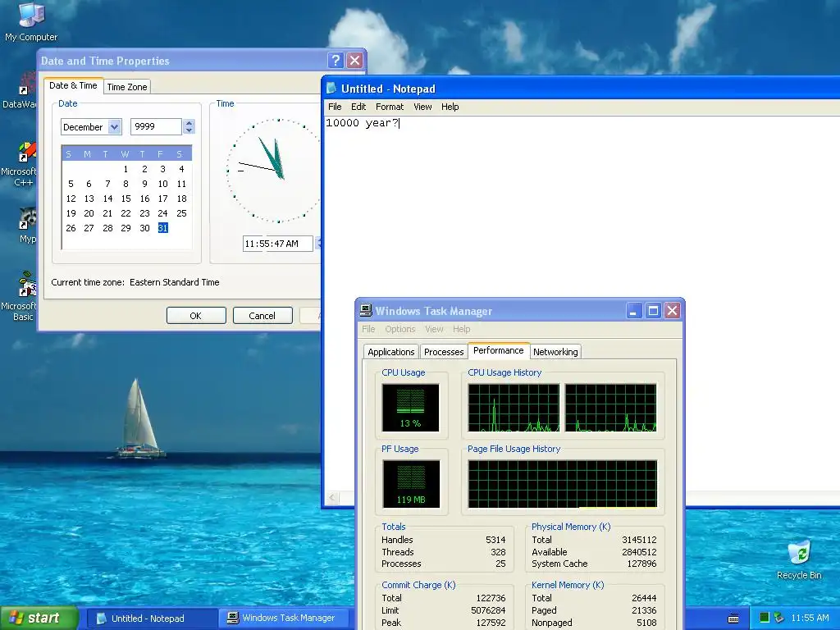840x630 pixels.
Task: Select day 1 in the calendar
Action: [x=126, y=169]
